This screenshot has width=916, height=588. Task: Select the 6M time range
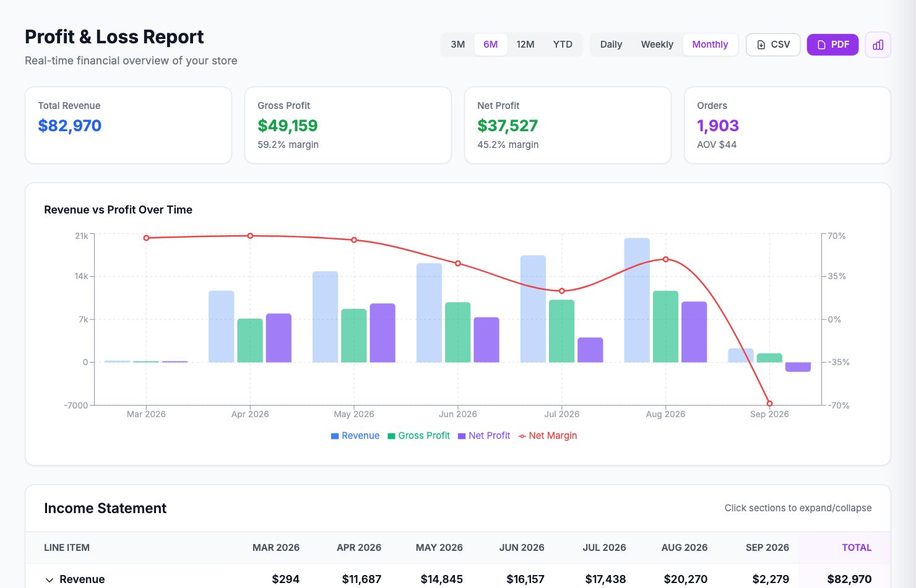click(x=491, y=45)
